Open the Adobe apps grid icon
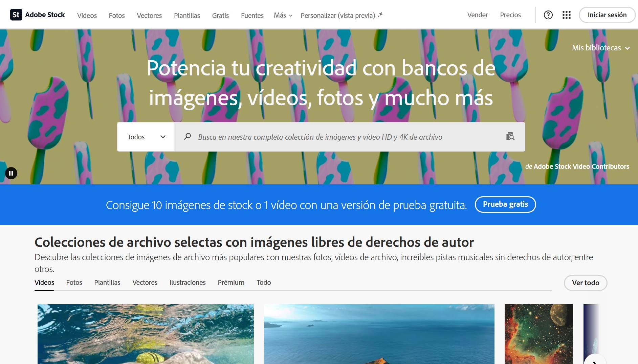Viewport: 638px width, 364px height. coord(566,15)
